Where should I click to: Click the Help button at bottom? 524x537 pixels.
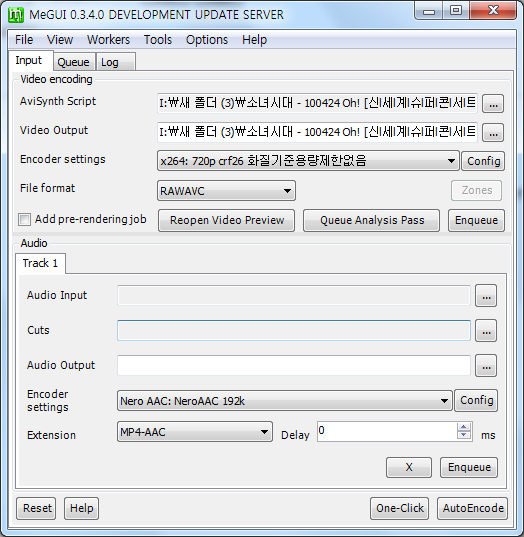pos(82,508)
